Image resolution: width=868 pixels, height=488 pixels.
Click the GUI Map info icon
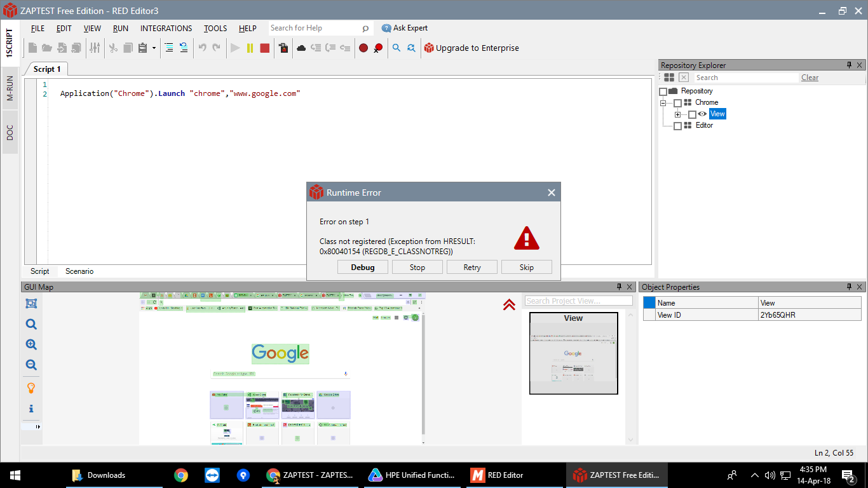tap(31, 409)
